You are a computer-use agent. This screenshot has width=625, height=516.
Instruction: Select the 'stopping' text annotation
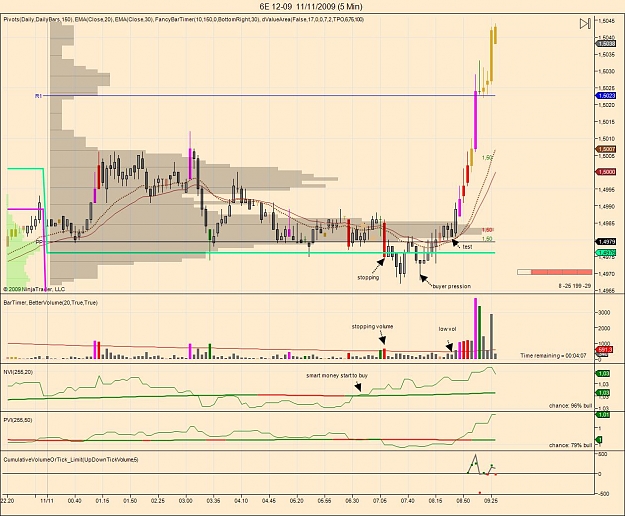click(368, 277)
